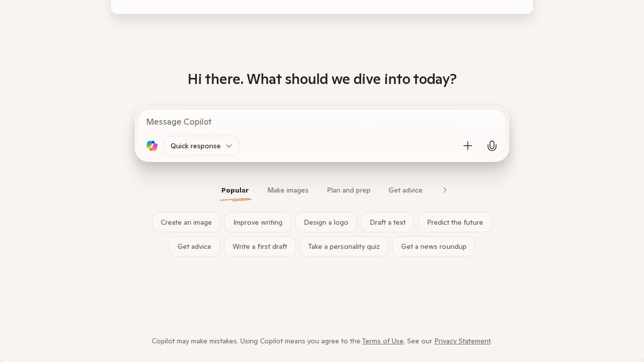The height and width of the screenshot is (362, 644).
Task: View the Privacy Statement link
Action: pyautogui.click(x=462, y=341)
